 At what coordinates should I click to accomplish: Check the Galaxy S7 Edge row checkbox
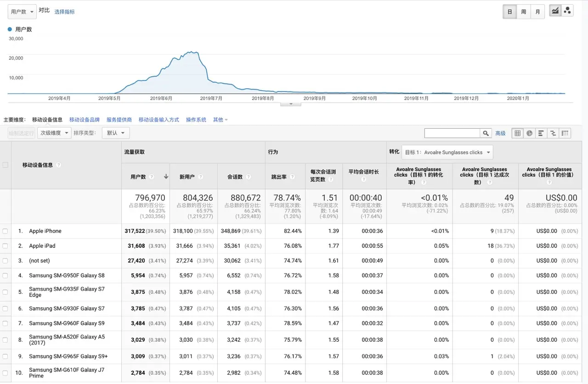coord(6,292)
